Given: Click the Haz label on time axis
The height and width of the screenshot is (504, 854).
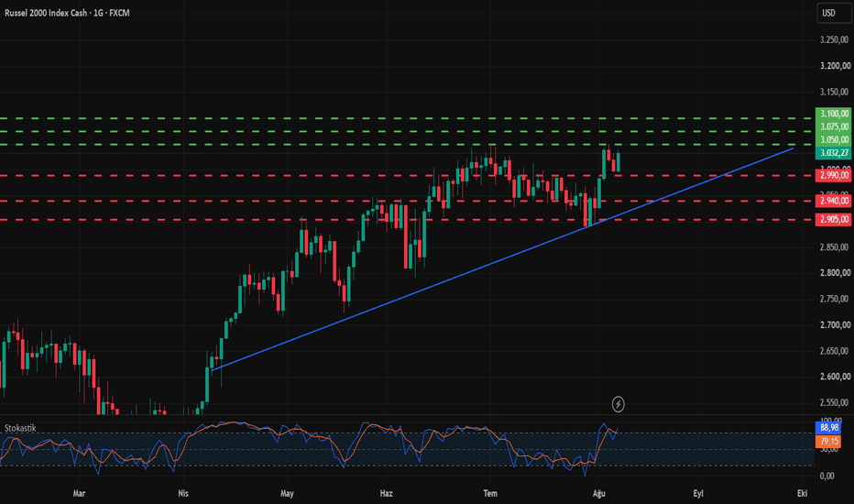Looking at the screenshot, I should click(386, 493).
